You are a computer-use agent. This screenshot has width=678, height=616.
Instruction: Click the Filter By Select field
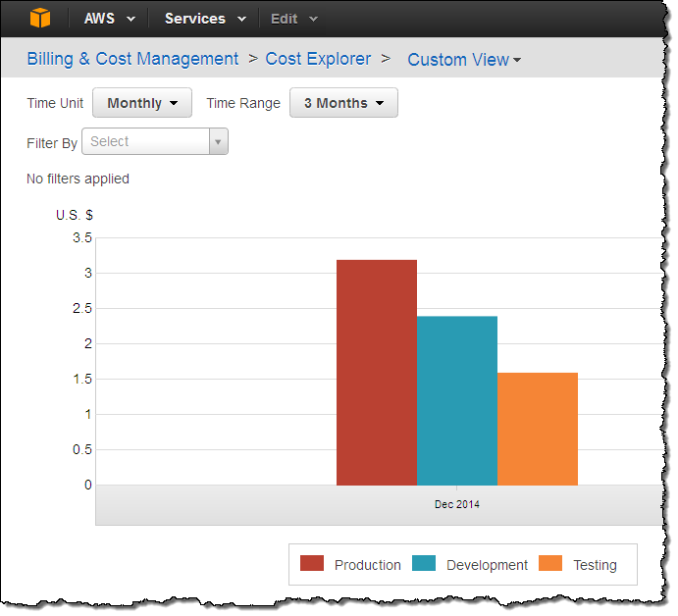(147, 142)
